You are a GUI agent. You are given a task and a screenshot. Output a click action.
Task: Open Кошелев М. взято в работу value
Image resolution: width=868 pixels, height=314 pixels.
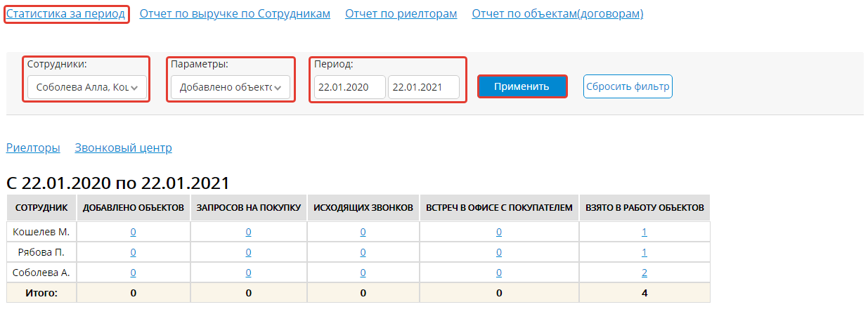tap(644, 233)
